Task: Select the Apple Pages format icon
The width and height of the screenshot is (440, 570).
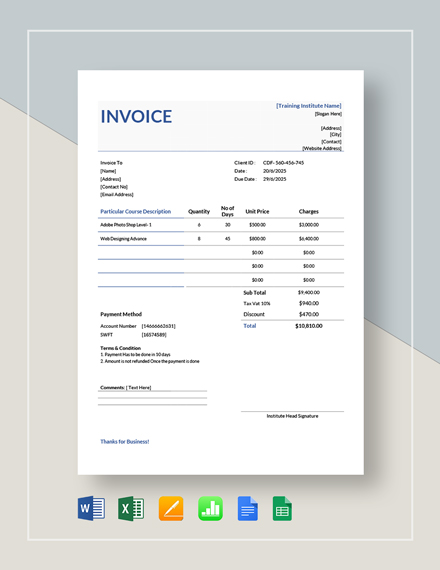Action: [171, 509]
